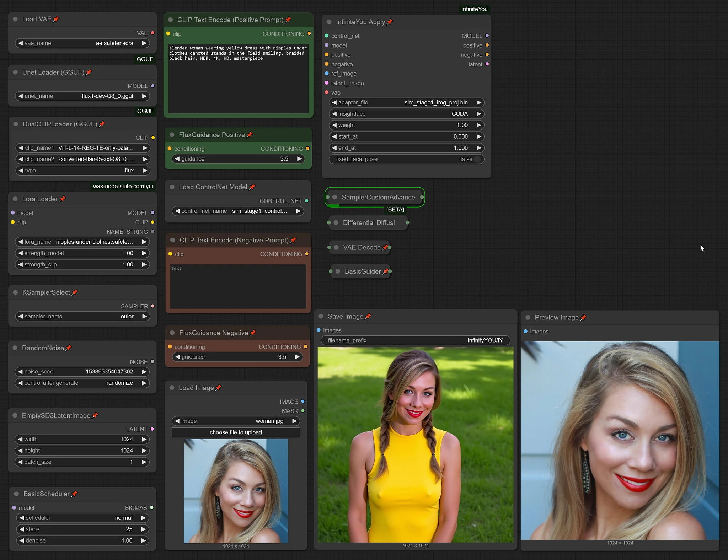The width and height of the screenshot is (728, 560).
Task: Click the pin icon on BasicGuider node
Action: coord(386,271)
